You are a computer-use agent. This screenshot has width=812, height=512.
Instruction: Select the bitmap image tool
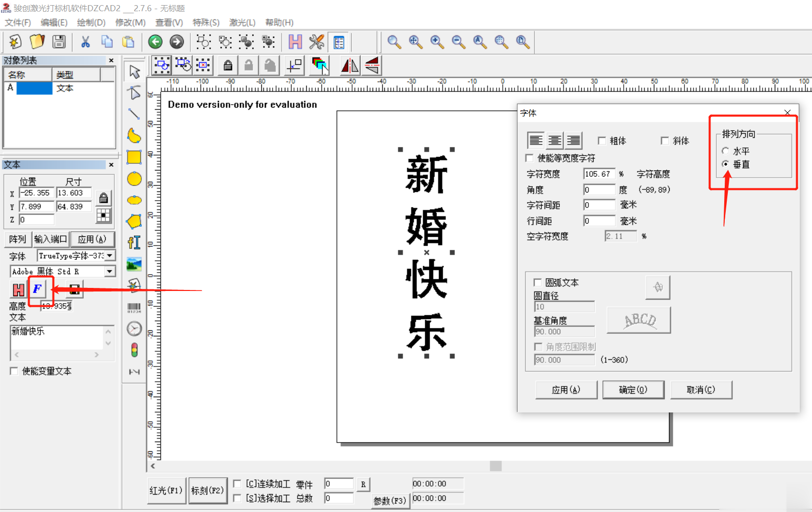pos(134,264)
